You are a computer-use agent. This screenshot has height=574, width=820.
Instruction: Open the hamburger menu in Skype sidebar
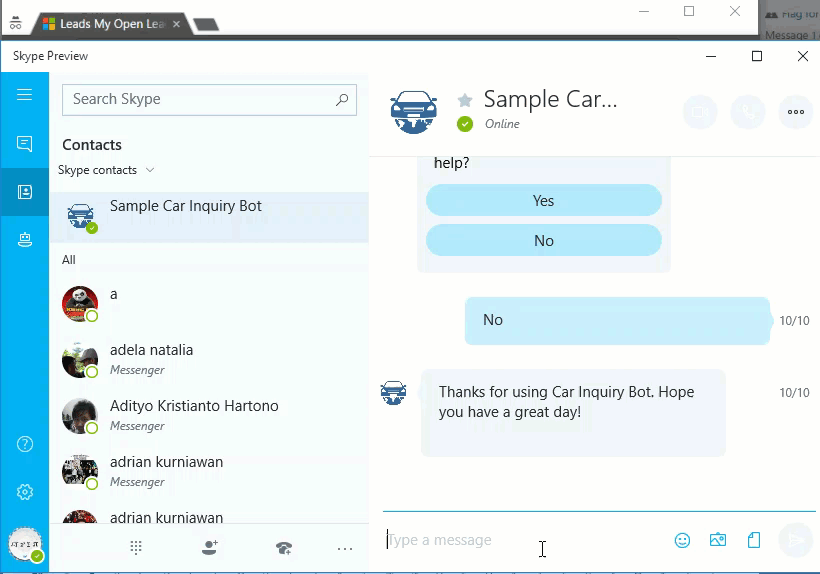[x=25, y=95]
